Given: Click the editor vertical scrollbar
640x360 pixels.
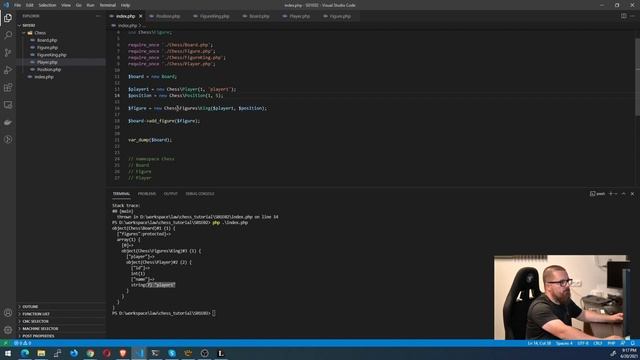Looking at the screenshot, I should click(x=637, y=77).
